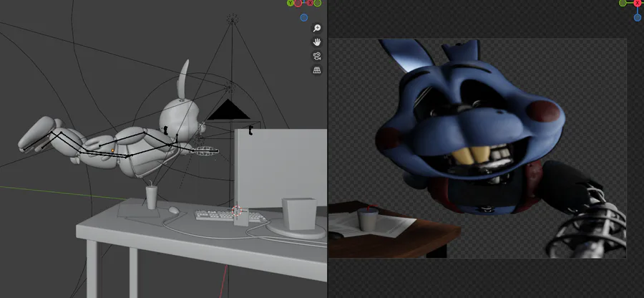Image resolution: width=644 pixels, height=298 pixels.
Task: Click the red X axis on right viewport gizmo
Action: 638,2
